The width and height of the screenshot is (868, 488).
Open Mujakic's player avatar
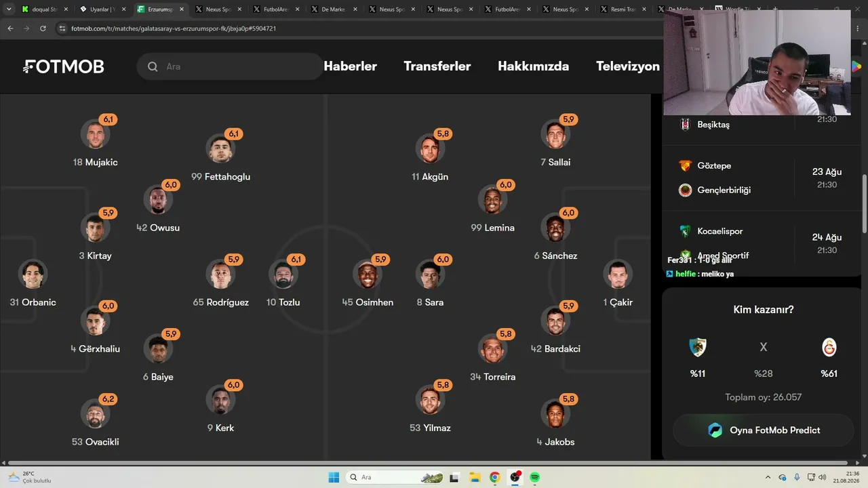tap(96, 134)
